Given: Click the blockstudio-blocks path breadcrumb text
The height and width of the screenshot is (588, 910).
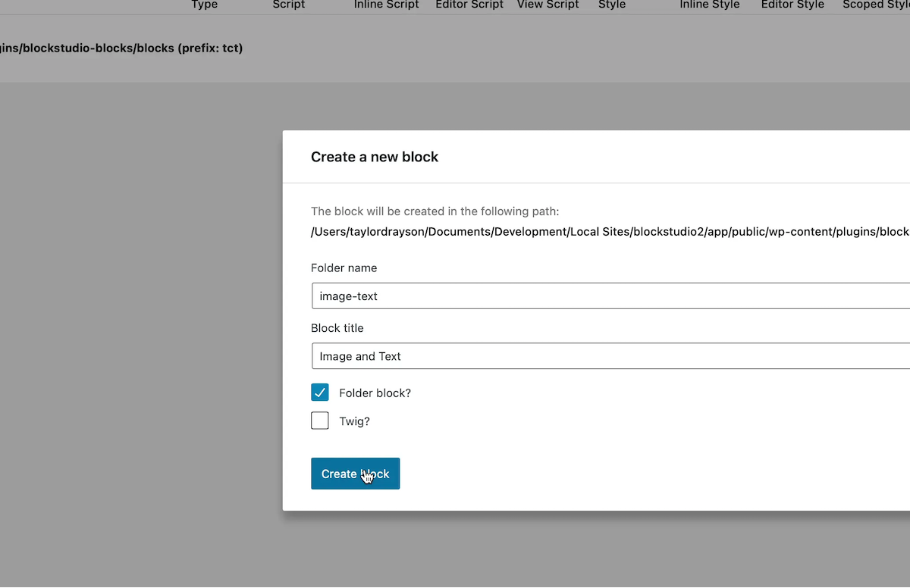Looking at the screenshot, I should click(121, 48).
